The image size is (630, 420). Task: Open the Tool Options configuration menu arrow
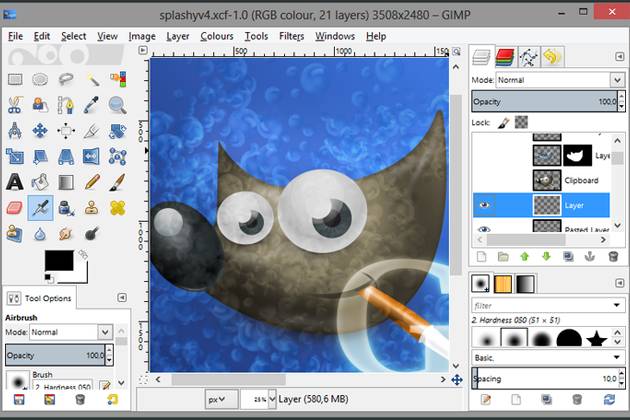point(122,298)
